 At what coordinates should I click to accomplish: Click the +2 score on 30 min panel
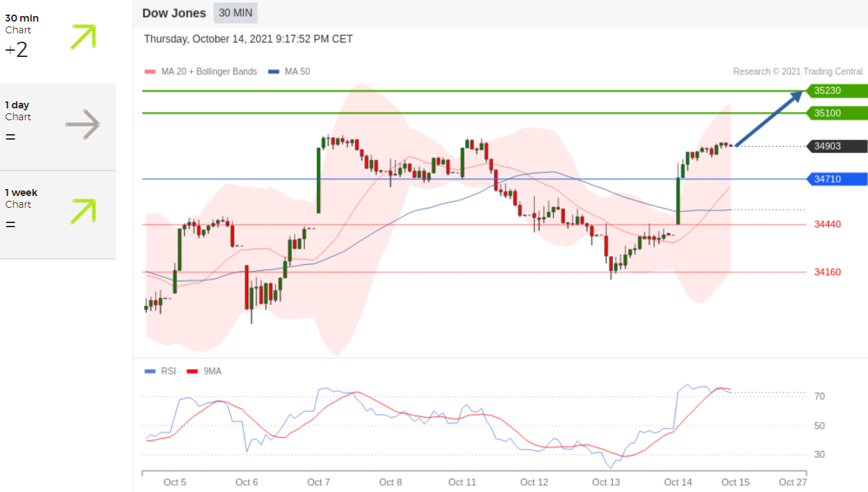(16, 50)
